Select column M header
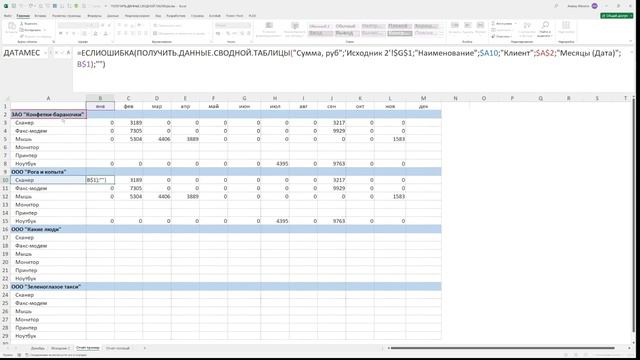Image resolution: width=640 pixels, height=360 pixels. click(423, 98)
